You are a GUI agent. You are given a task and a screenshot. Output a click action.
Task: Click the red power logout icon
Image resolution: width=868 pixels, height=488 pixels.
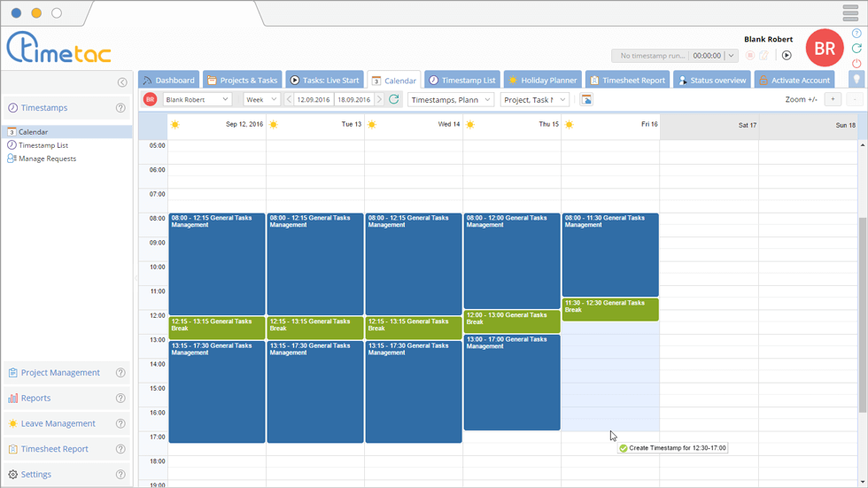click(856, 64)
